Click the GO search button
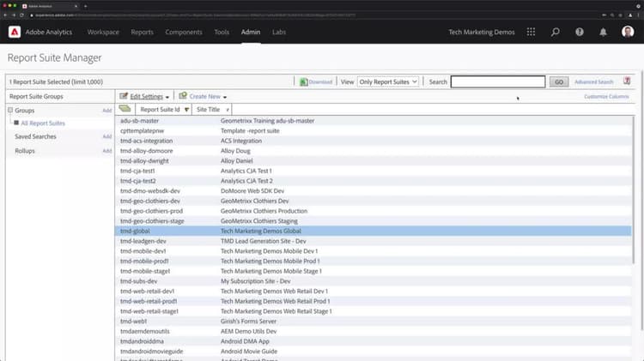The image size is (644, 361). (x=559, y=81)
